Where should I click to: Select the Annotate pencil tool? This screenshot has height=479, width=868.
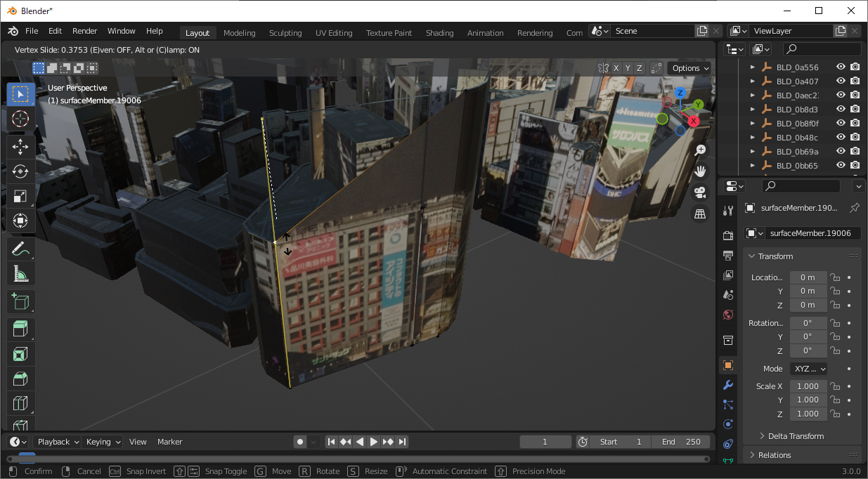tap(20, 248)
